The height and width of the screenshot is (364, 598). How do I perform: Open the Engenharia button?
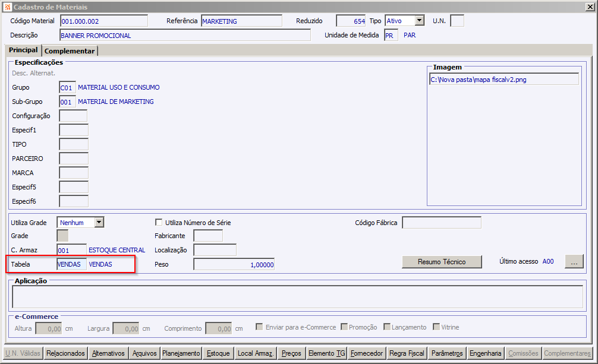click(486, 353)
